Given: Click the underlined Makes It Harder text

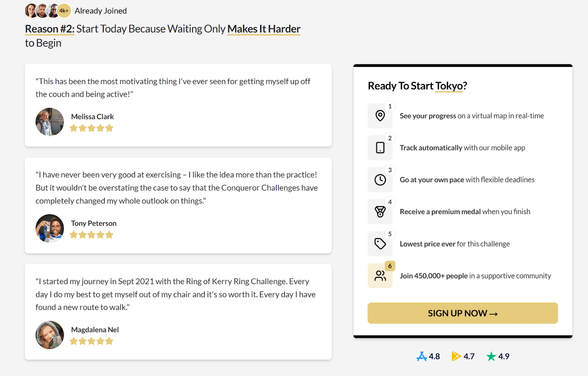Looking at the screenshot, I should coord(263,29).
